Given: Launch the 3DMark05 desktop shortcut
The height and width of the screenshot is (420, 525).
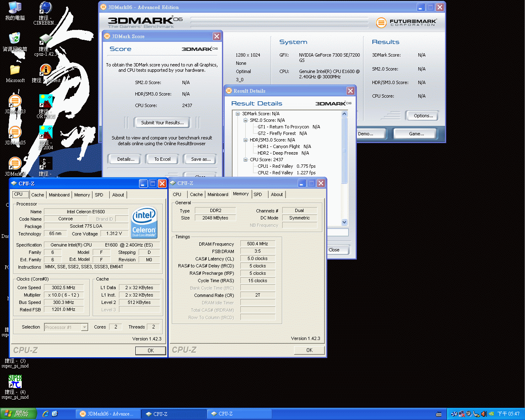Looking at the screenshot, I should click(15, 135).
